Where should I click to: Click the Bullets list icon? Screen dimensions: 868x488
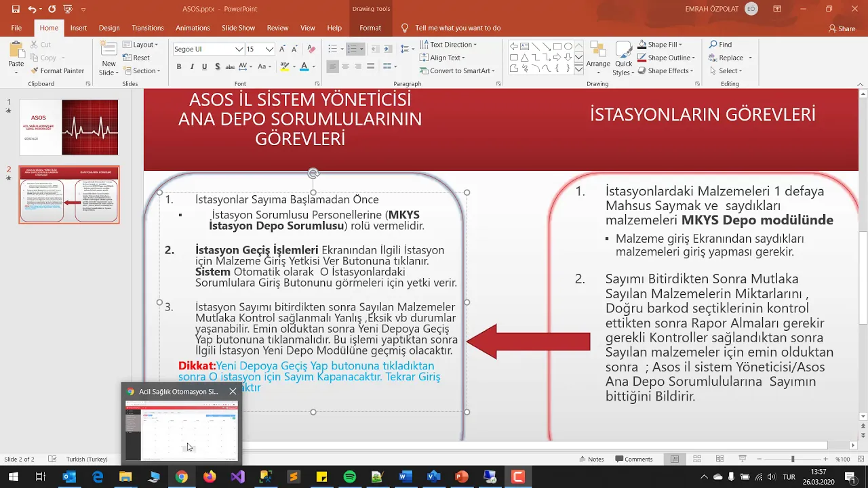point(332,49)
